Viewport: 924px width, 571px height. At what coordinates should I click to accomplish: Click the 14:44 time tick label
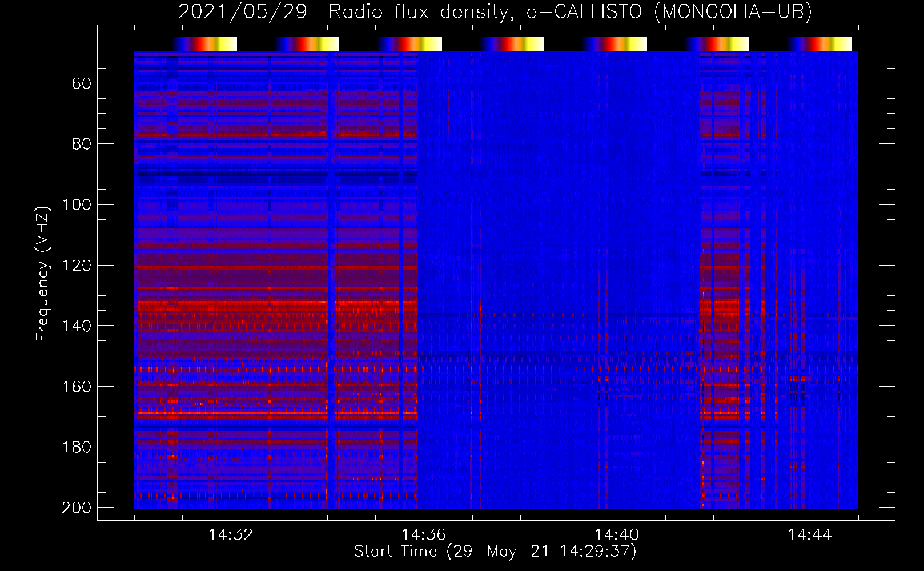810,535
